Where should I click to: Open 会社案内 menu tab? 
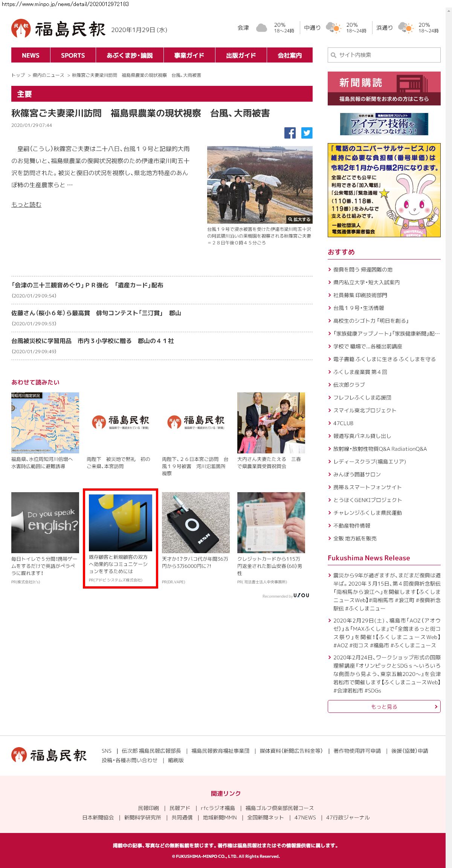coord(290,55)
